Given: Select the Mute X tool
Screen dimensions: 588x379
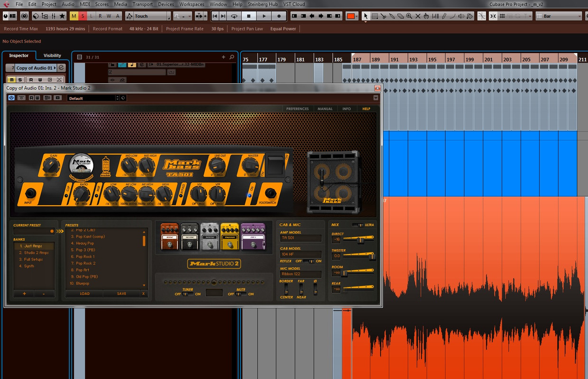Looking at the screenshot, I should 418,16.
